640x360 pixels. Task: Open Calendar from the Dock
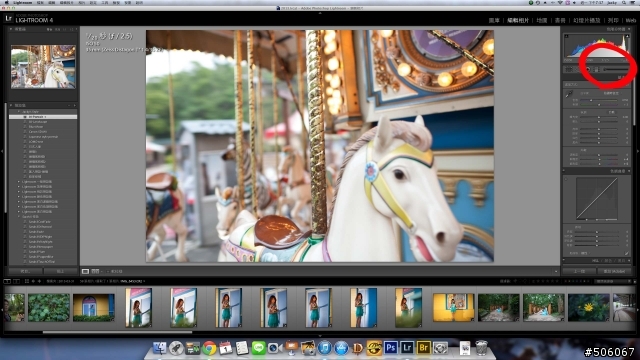point(225,348)
